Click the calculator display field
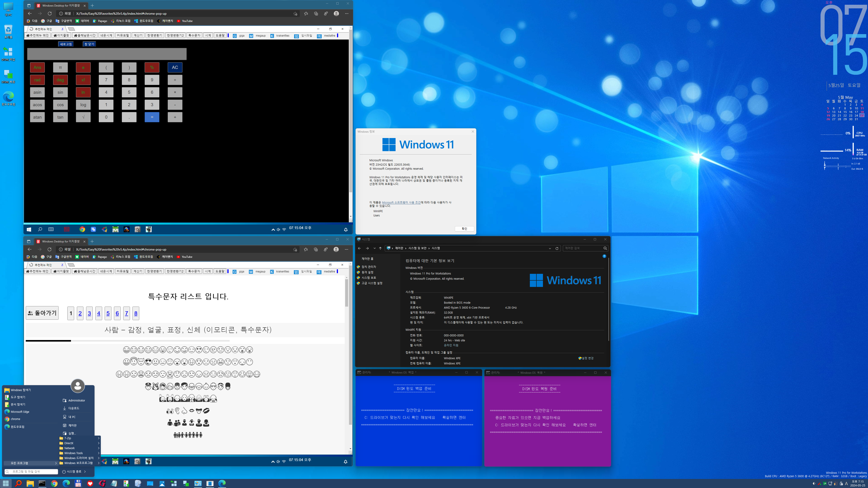This screenshot has width=868, height=488. click(107, 54)
